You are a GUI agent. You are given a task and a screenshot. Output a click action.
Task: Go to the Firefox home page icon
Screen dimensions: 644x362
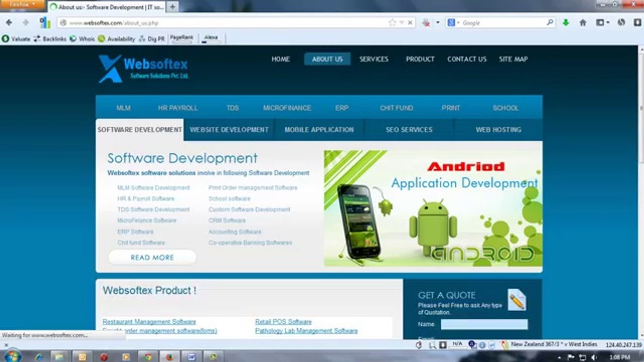point(583,23)
